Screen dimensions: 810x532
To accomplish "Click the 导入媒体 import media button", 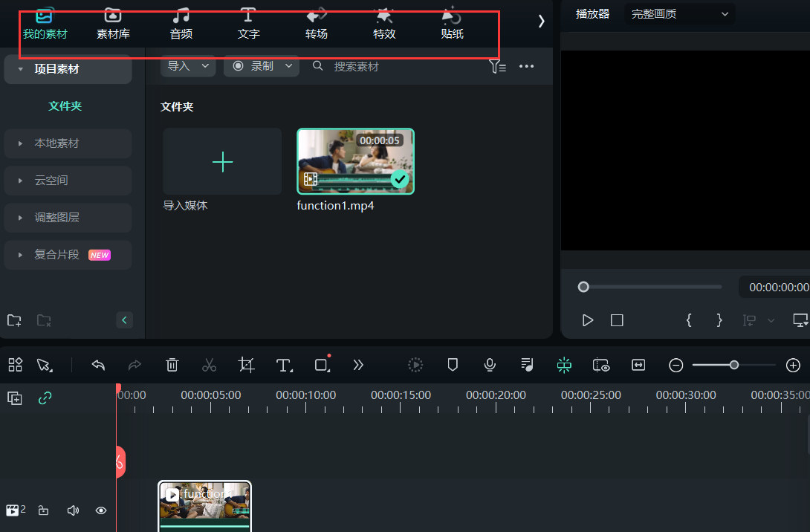I will [222, 162].
